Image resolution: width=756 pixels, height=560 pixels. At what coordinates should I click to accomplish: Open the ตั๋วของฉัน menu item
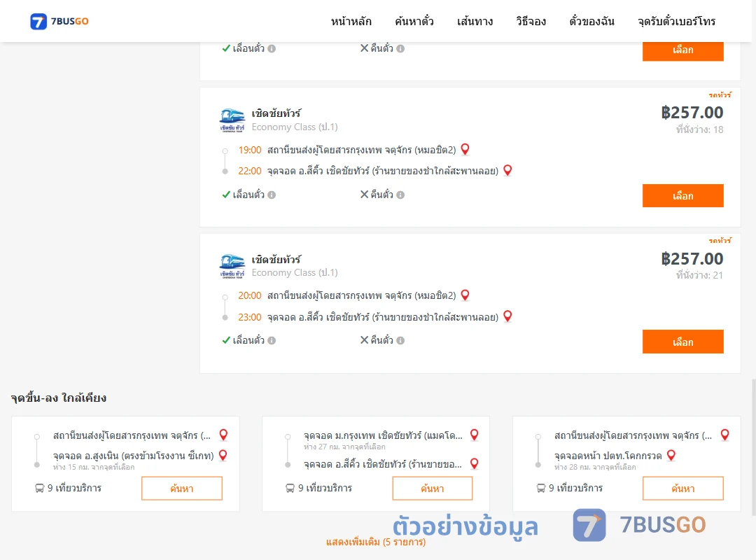(591, 21)
